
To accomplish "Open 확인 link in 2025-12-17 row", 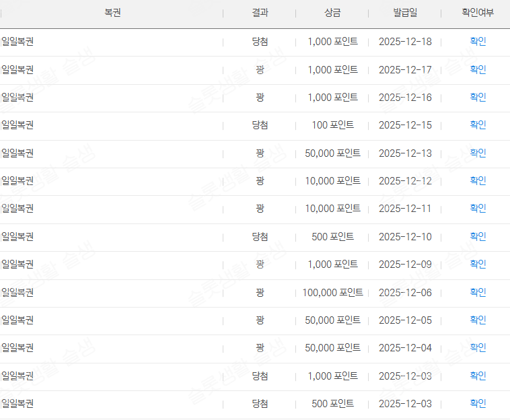I will pos(478,69).
